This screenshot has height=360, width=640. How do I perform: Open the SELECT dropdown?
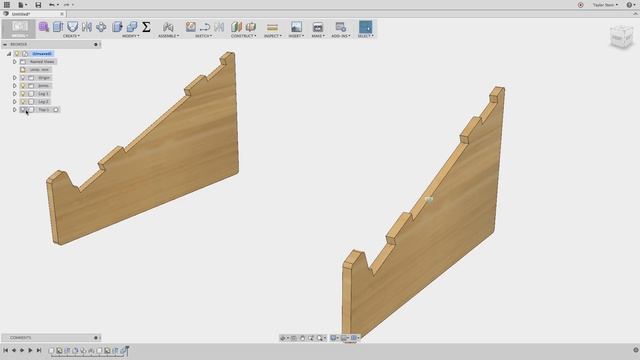365,36
